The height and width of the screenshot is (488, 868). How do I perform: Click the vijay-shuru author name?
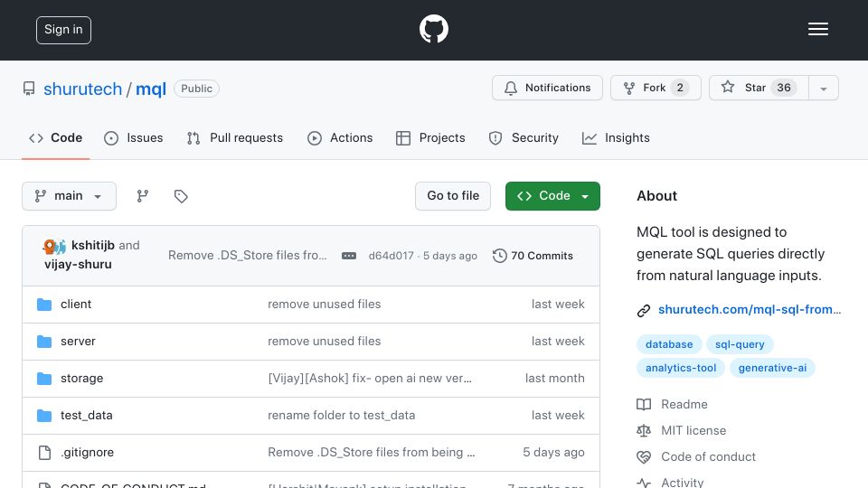(78, 265)
